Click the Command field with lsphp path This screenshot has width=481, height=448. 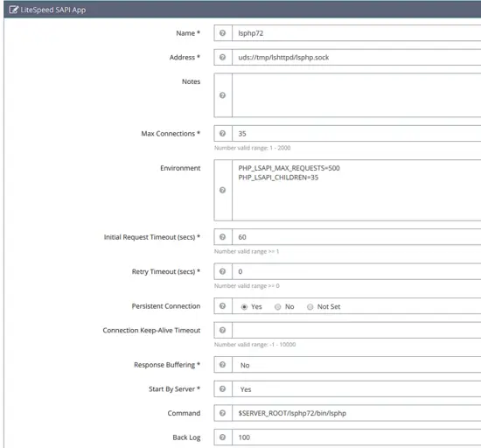tap(357, 413)
